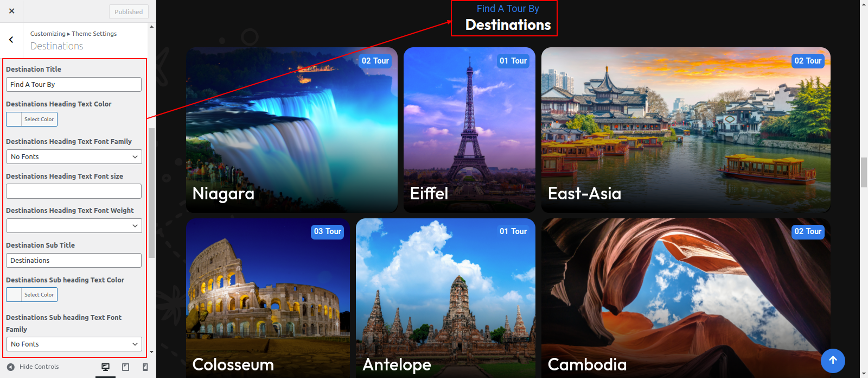Click the 03 Tour badge on Colosseum
The image size is (868, 378).
(x=328, y=231)
